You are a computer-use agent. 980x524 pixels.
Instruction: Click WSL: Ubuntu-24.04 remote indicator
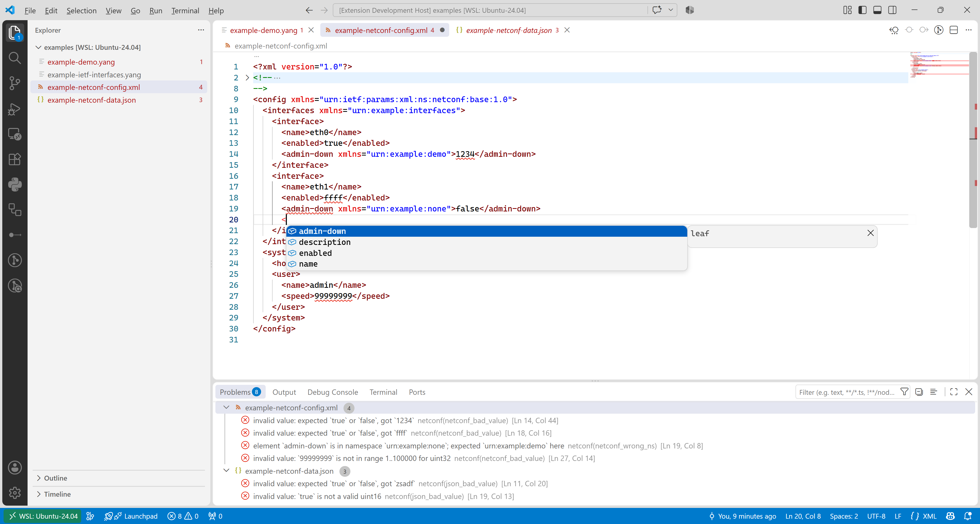[x=43, y=516]
